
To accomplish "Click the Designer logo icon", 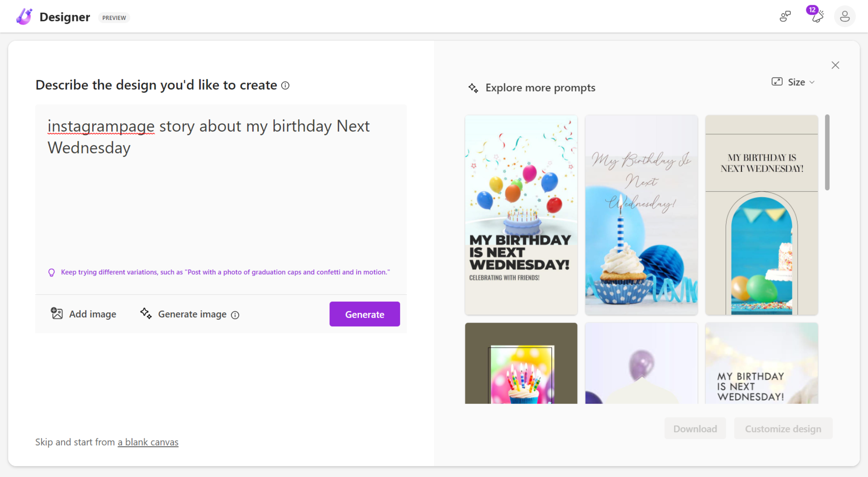I will pyautogui.click(x=24, y=17).
